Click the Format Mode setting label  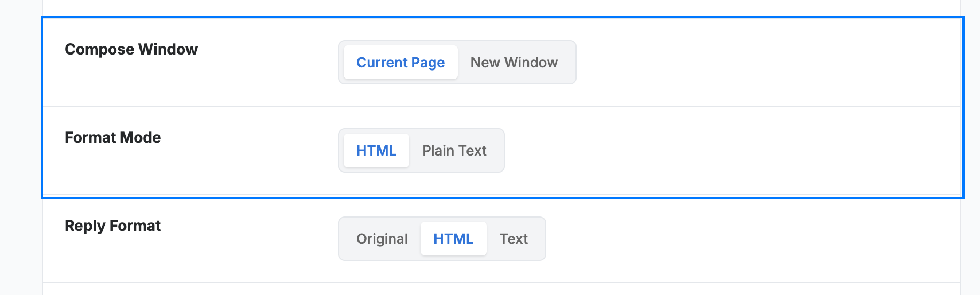click(x=113, y=137)
